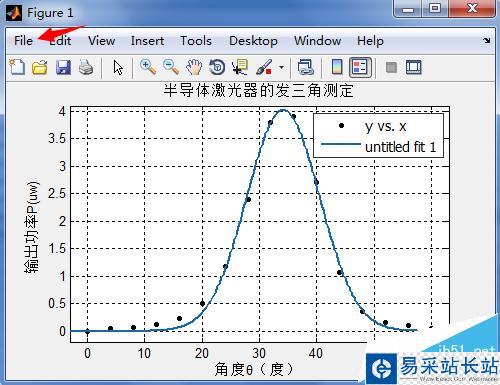Toggle the Data Cursor tool
Viewport: 500px width, 385px height.
click(240, 67)
